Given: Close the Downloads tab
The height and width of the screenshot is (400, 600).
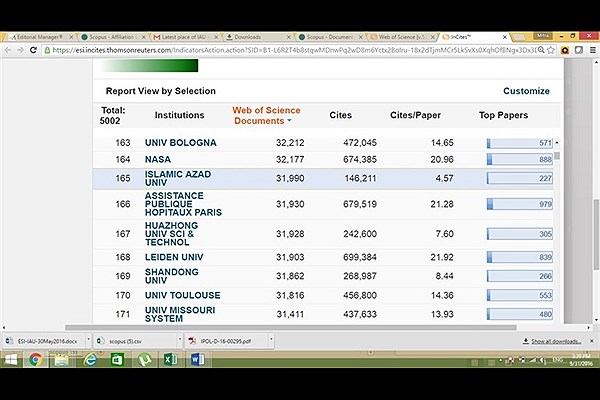Looking at the screenshot, I should click(x=289, y=37).
